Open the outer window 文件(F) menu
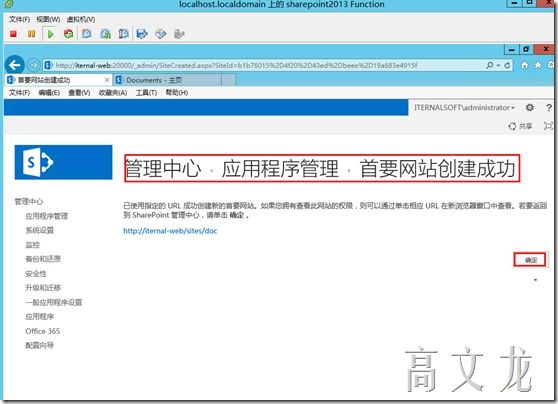The width and height of the screenshot is (558, 404). [x=19, y=19]
